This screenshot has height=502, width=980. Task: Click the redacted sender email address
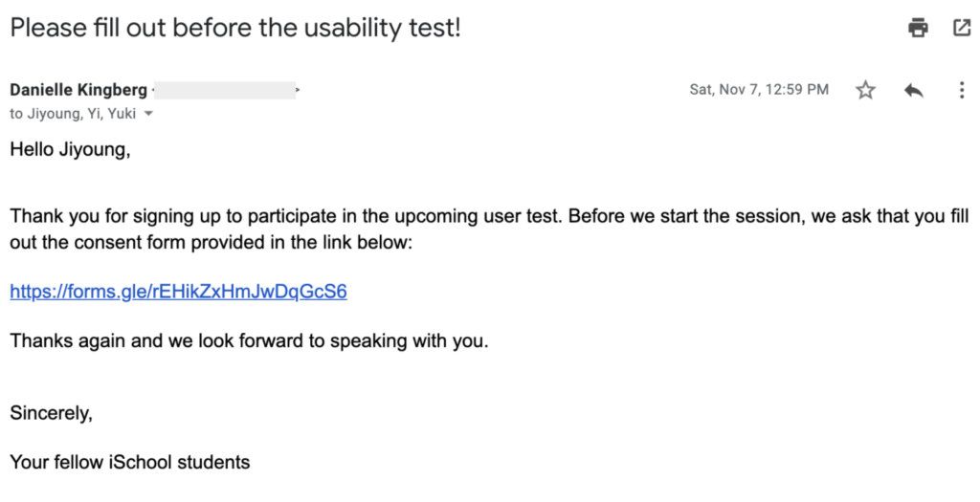225,90
